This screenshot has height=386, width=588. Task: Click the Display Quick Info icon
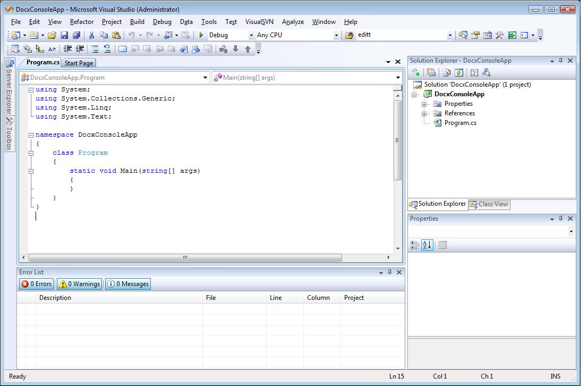click(40, 49)
